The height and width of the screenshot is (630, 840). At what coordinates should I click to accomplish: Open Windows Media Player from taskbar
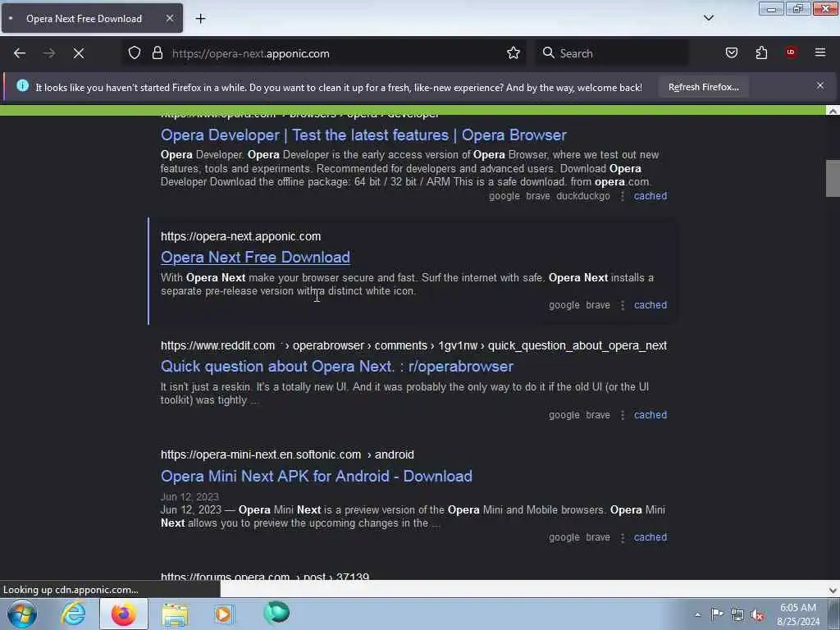224,614
